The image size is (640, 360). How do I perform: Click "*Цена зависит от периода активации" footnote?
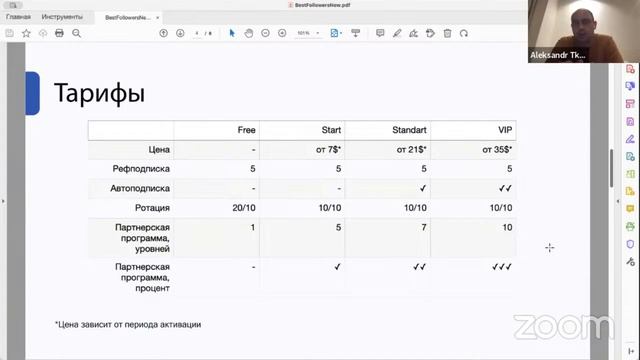(128, 325)
